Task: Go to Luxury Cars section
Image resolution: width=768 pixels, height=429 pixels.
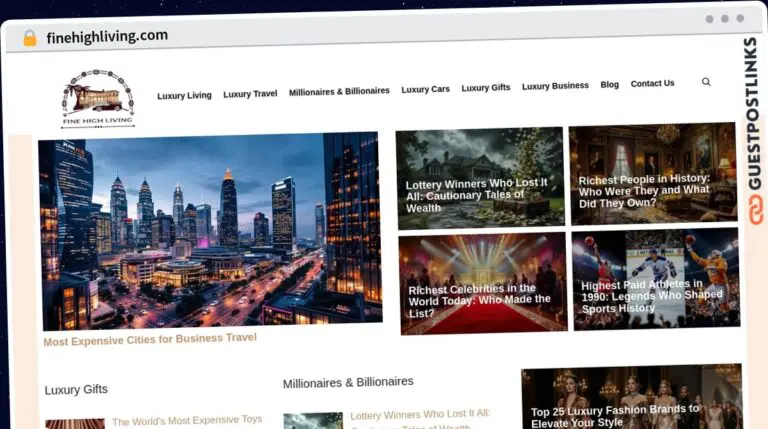Action: [x=425, y=89]
